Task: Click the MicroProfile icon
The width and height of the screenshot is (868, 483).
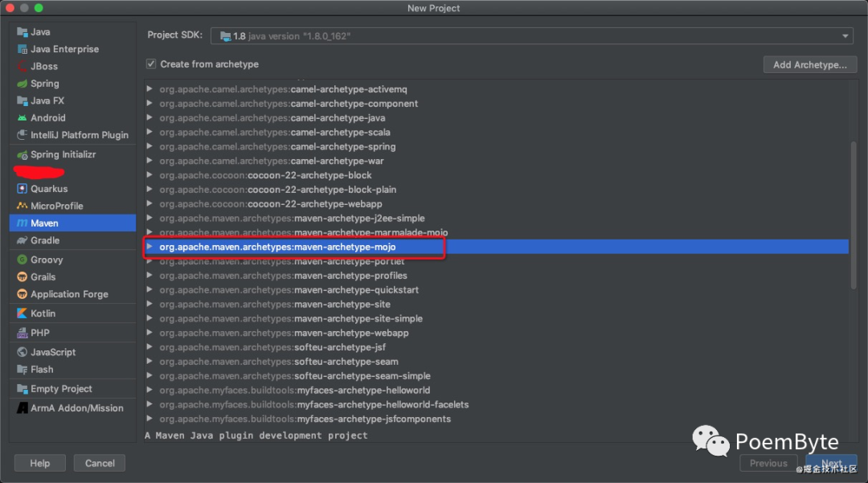Action: click(23, 206)
